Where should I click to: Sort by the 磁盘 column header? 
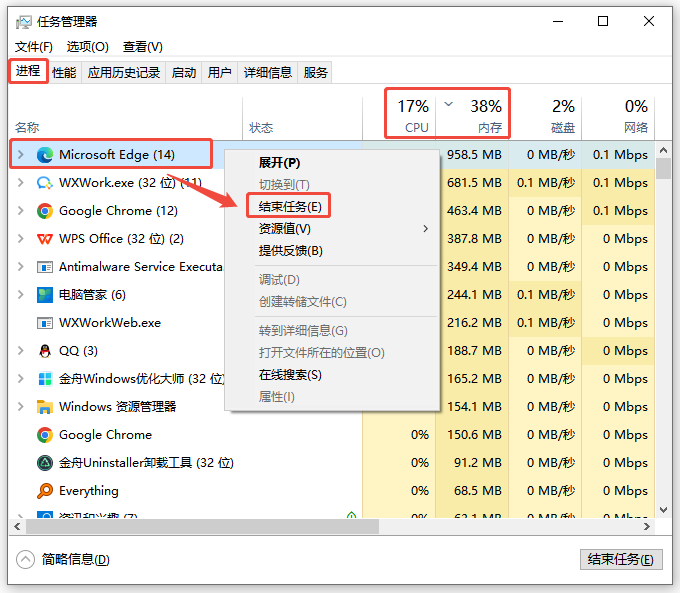click(x=545, y=116)
